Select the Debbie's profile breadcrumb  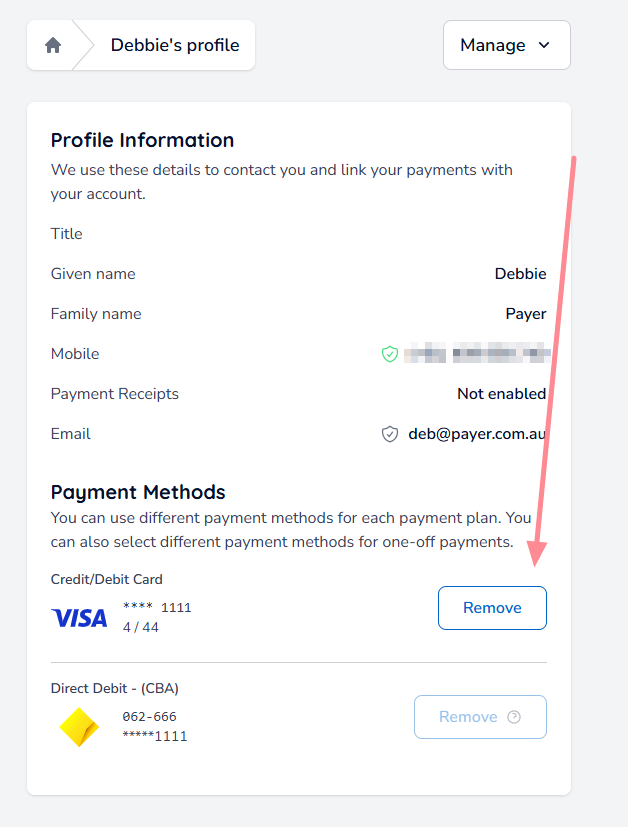174,45
